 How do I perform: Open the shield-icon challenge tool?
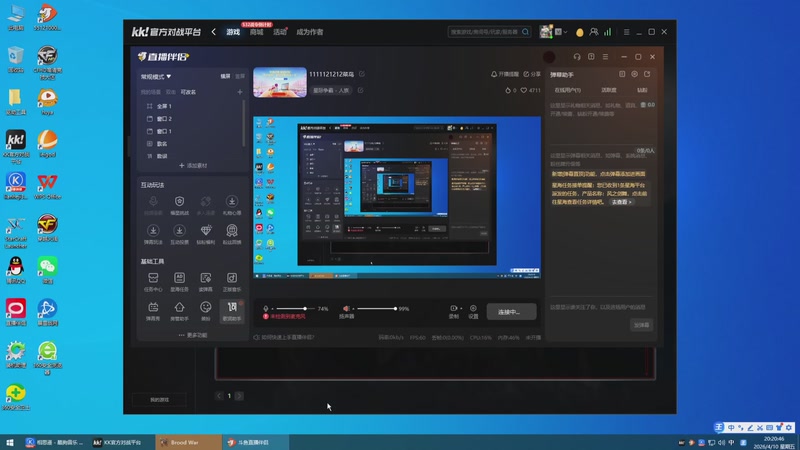click(x=179, y=205)
